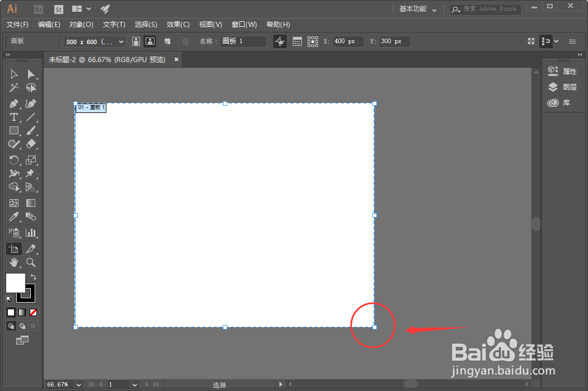Choose the Magic Wand tool

(x=14, y=88)
